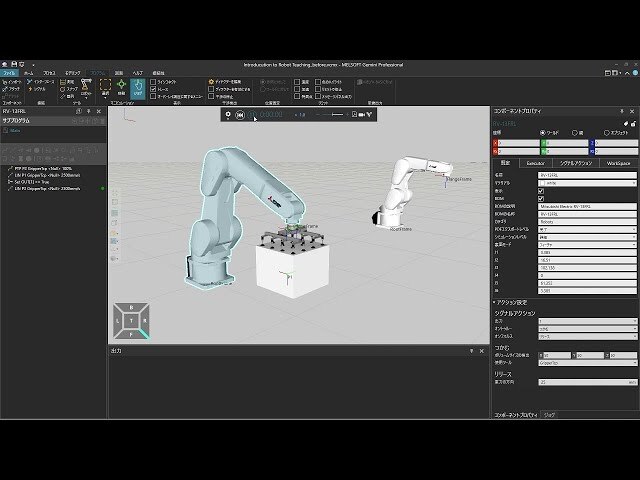
Task: Click the Robot icon in tools group
Action: click(86, 87)
